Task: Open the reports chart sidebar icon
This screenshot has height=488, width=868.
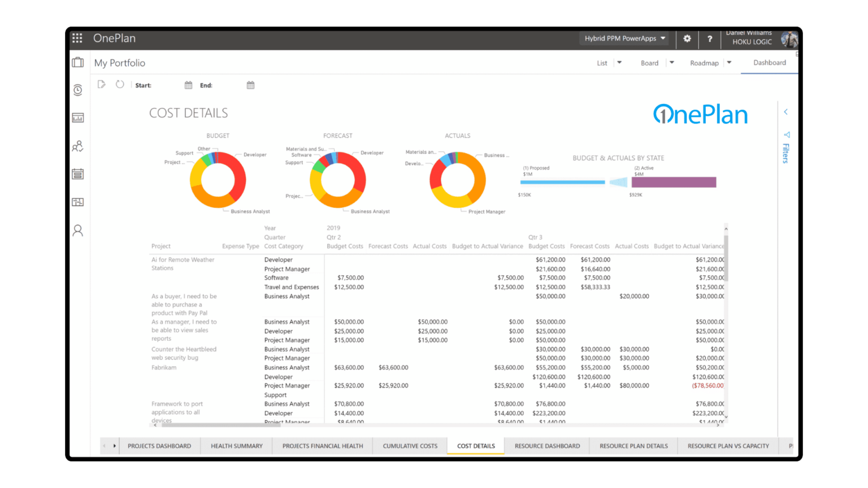Action: coord(78,117)
